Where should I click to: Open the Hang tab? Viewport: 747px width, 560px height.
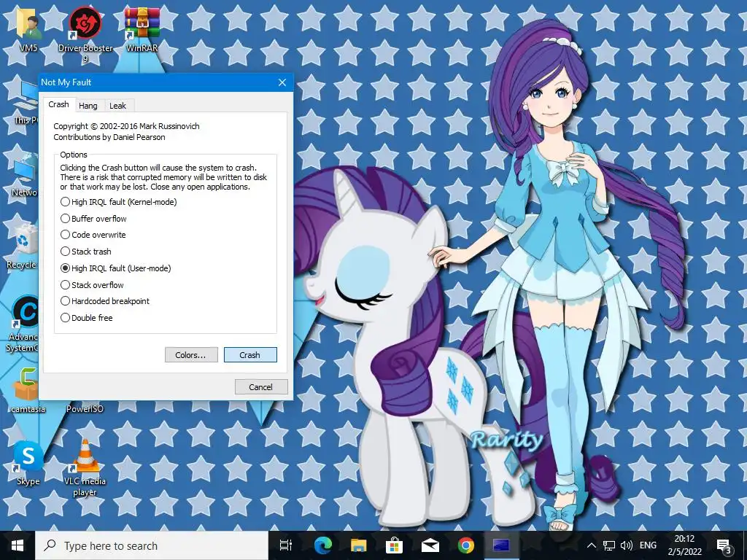point(88,106)
